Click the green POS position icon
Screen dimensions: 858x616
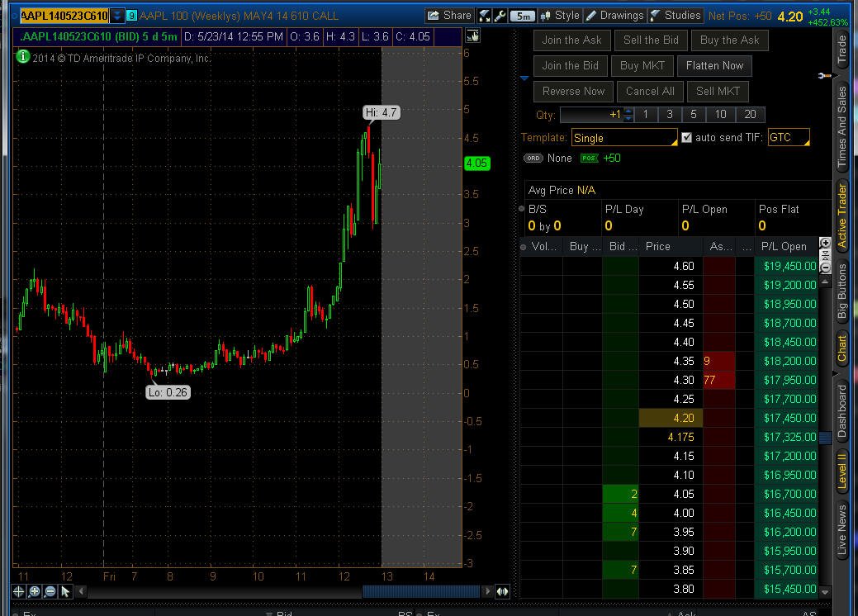pyautogui.click(x=589, y=158)
